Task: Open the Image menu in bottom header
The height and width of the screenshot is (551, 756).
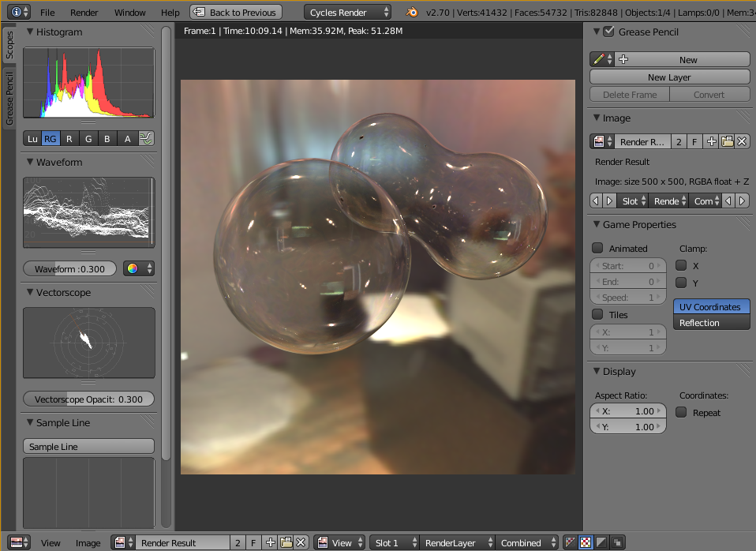Action: pos(88,543)
